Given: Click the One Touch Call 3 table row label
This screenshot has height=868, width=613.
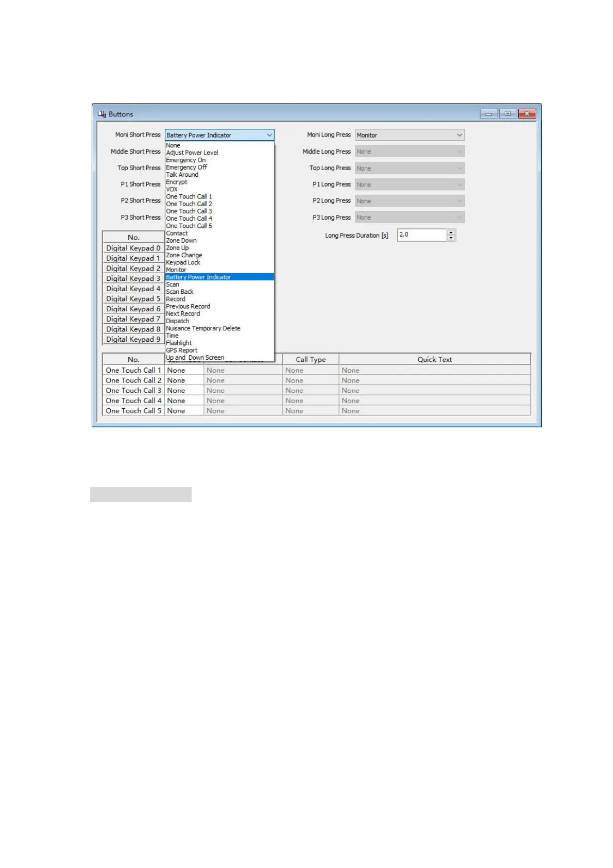Looking at the screenshot, I should click(133, 391).
